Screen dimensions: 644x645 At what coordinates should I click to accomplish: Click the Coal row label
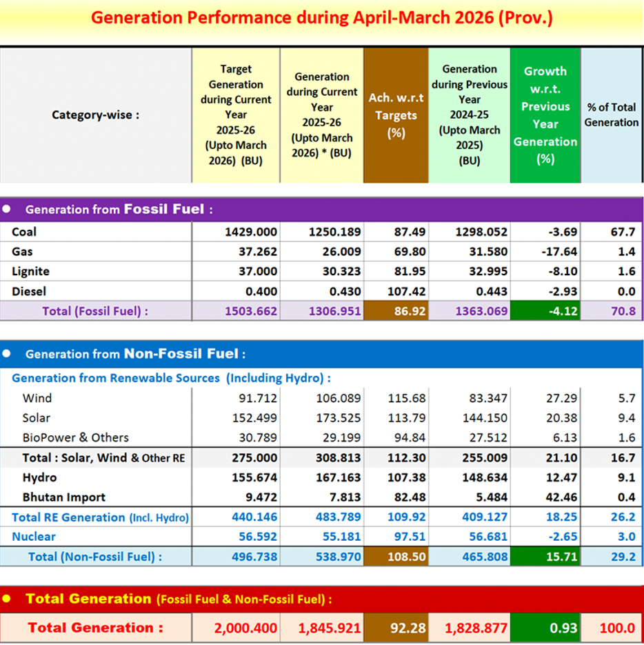coord(24,232)
